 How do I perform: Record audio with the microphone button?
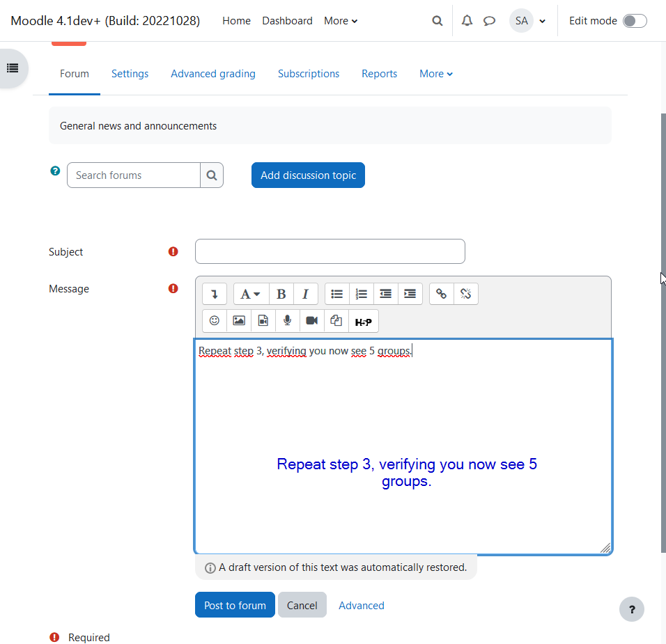(x=288, y=321)
